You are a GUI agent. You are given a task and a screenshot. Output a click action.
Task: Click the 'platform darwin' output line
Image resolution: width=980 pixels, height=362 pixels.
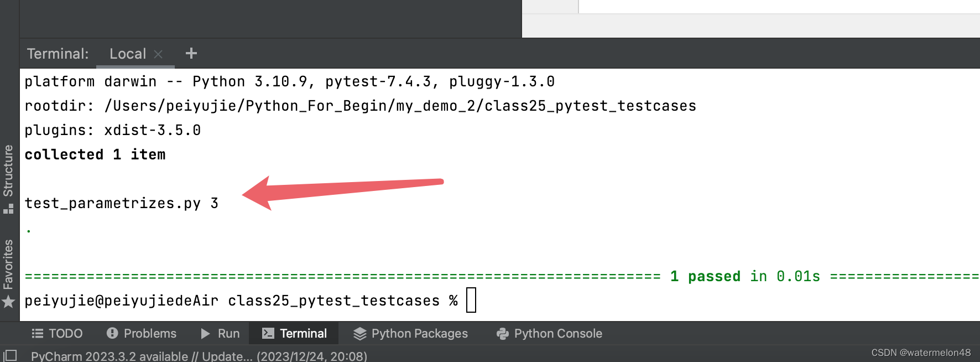point(290,82)
